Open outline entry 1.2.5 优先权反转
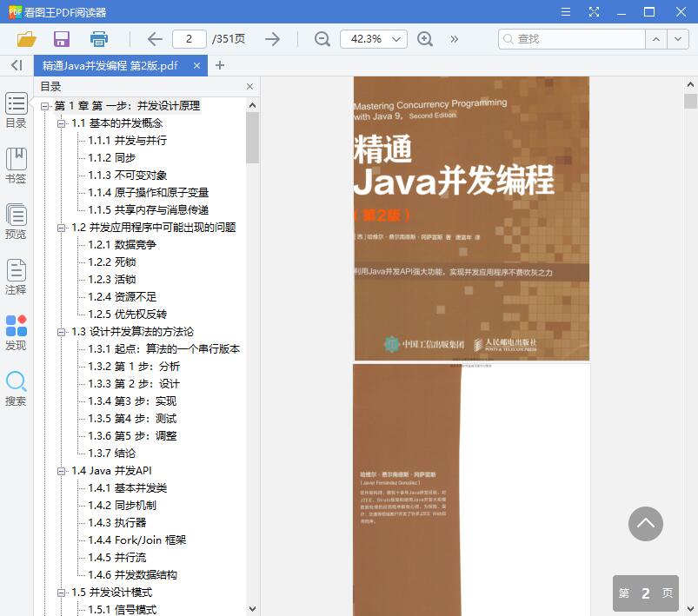 (127, 315)
